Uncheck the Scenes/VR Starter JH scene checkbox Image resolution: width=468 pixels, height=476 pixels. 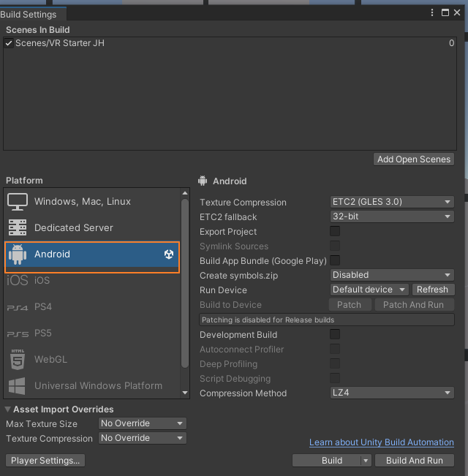click(9, 43)
